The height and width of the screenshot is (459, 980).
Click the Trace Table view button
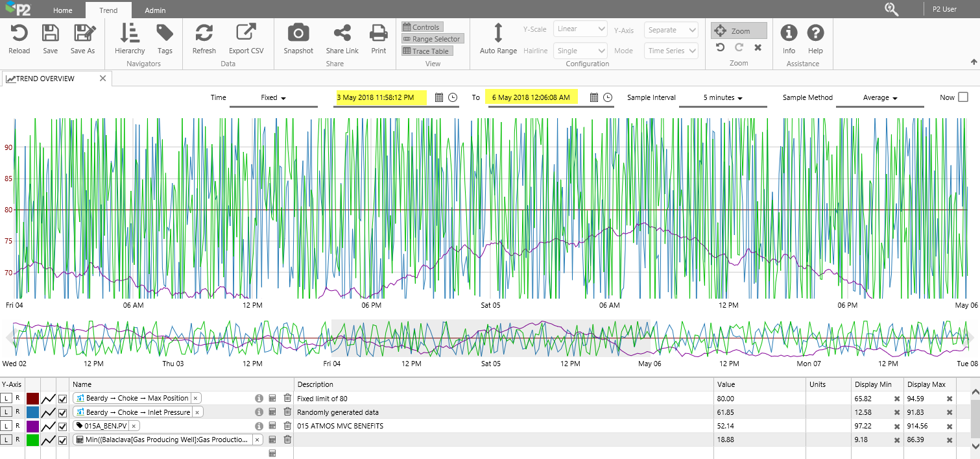425,51
